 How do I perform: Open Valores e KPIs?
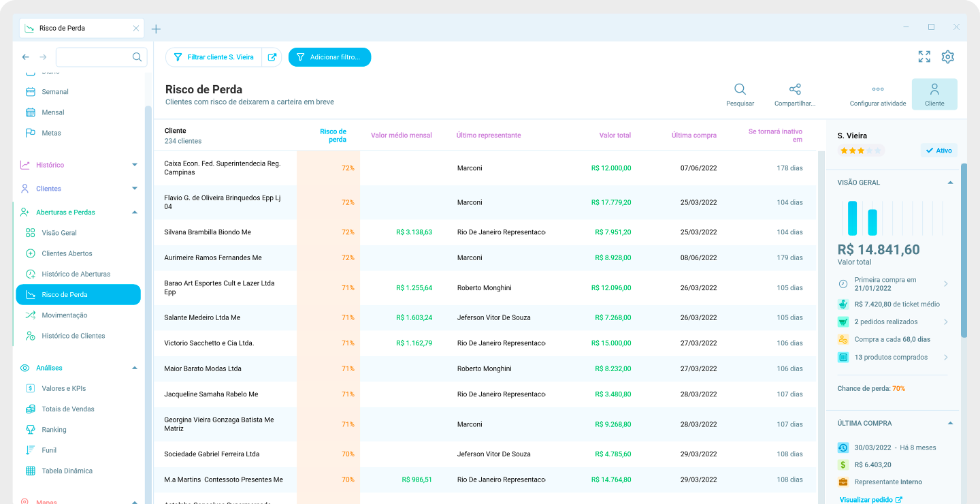[x=56, y=388]
